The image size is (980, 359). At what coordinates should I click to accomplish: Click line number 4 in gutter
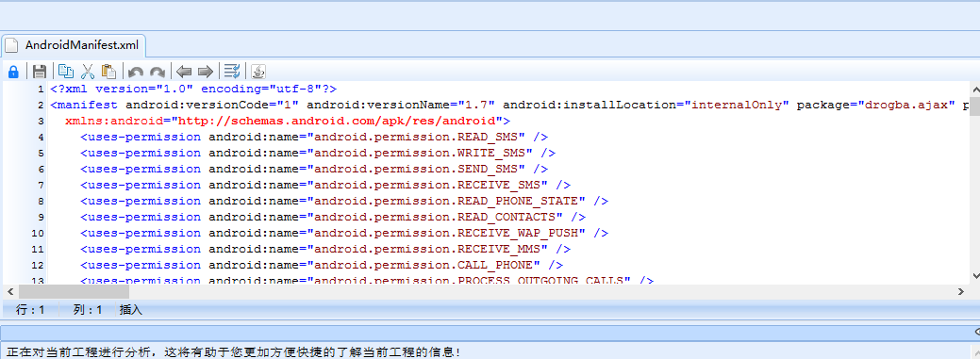pyautogui.click(x=41, y=138)
